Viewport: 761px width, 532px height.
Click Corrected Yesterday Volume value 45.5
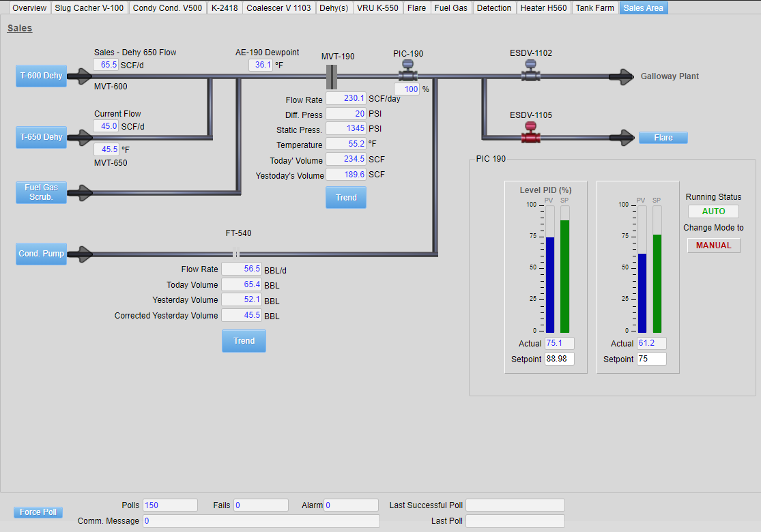pyautogui.click(x=242, y=315)
